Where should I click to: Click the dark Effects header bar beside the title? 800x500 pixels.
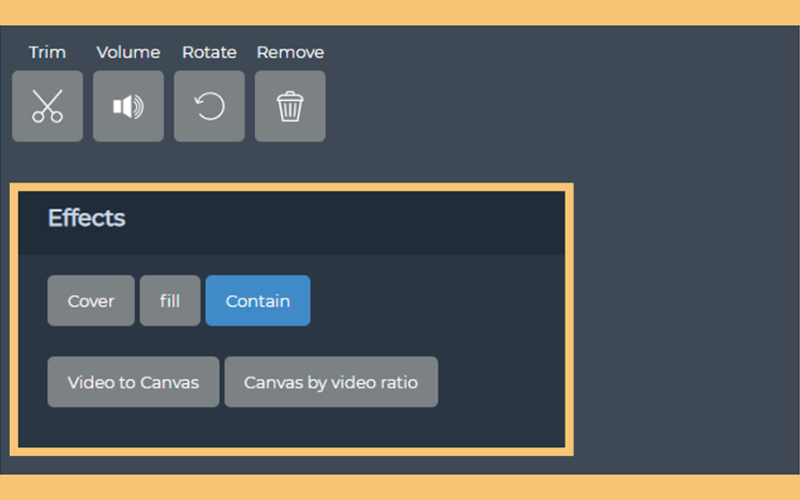347,223
